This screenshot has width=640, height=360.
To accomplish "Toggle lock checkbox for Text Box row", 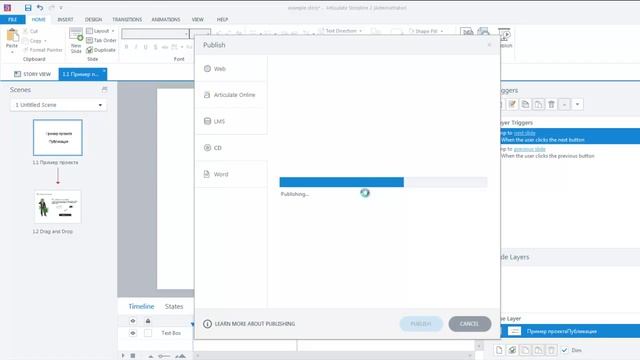I will pos(148,333).
